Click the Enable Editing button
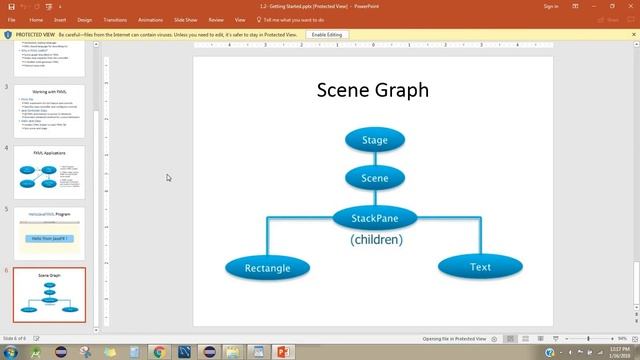The image size is (640, 360). tap(327, 35)
